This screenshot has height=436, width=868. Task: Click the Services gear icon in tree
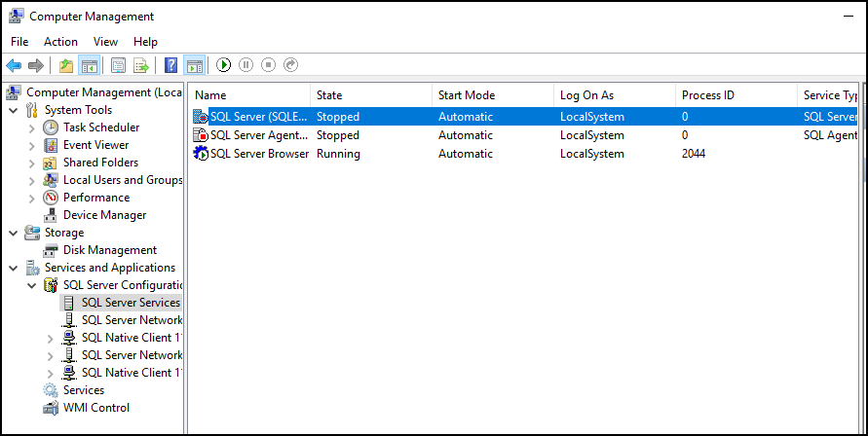click(x=51, y=390)
